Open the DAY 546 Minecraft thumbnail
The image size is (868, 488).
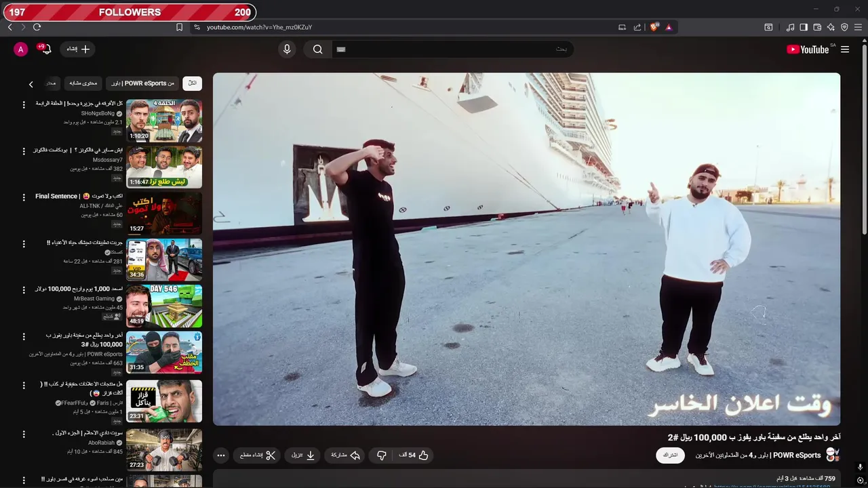(x=164, y=306)
